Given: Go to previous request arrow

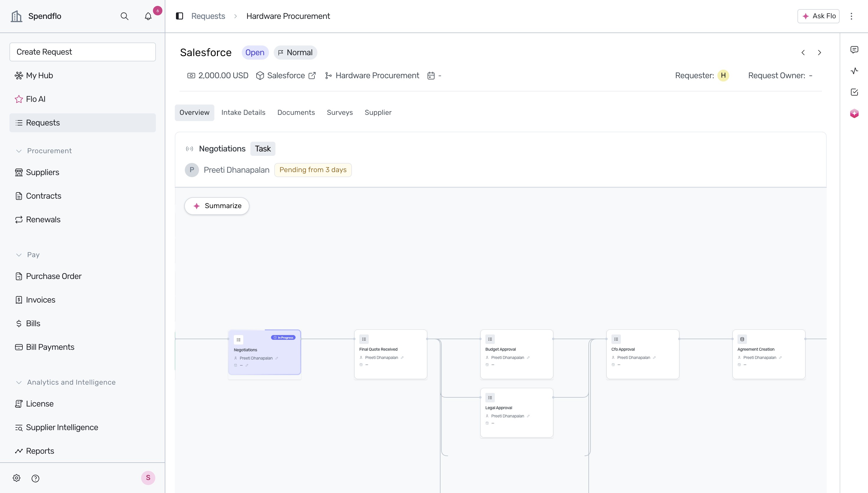Looking at the screenshot, I should coord(803,53).
